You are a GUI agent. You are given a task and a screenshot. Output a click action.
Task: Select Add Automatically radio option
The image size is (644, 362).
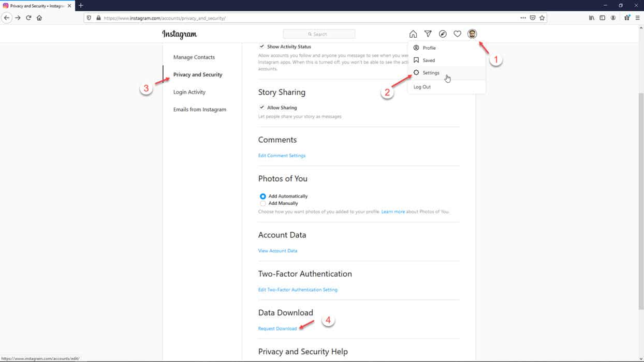tap(263, 197)
